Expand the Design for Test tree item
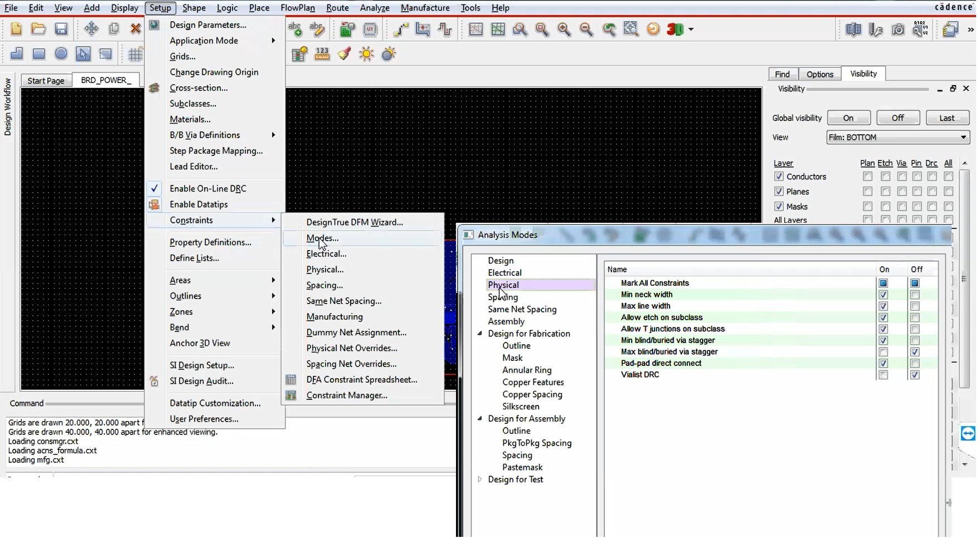Viewport: 980px width, 538px height. (480, 480)
